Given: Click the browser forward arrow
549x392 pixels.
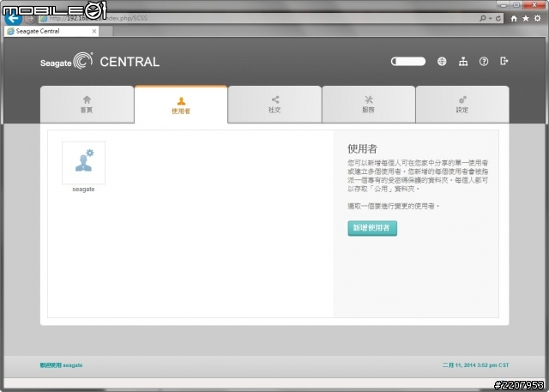Looking at the screenshot, I should pos(30,18).
